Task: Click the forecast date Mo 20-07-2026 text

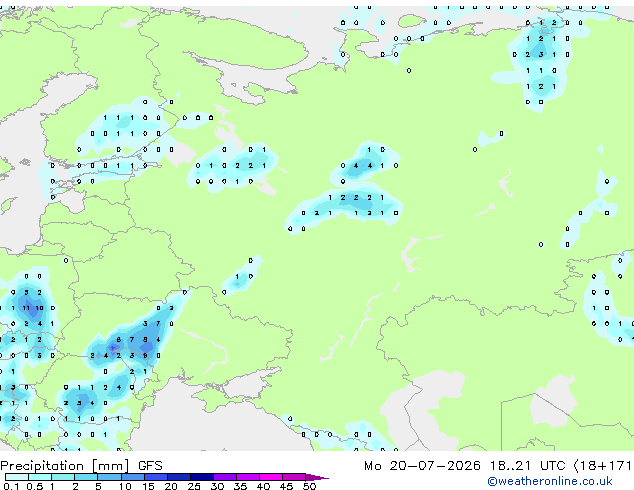Action: tap(422, 466)
